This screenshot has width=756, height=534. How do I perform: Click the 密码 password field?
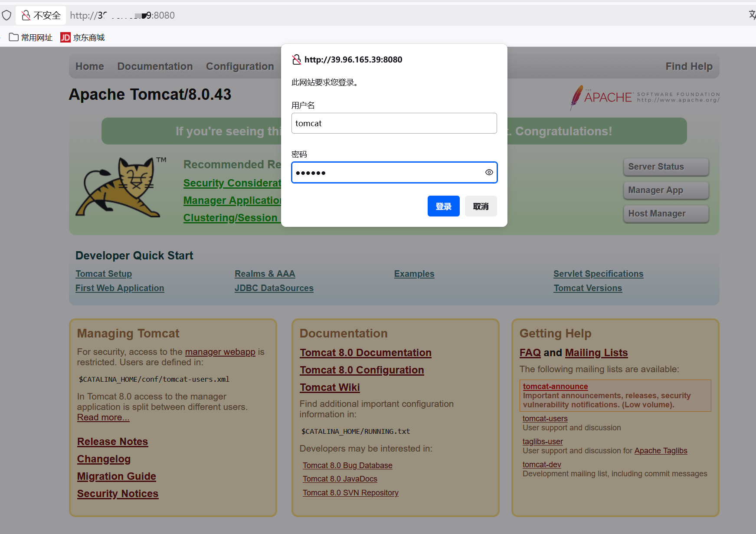[394, 172]
